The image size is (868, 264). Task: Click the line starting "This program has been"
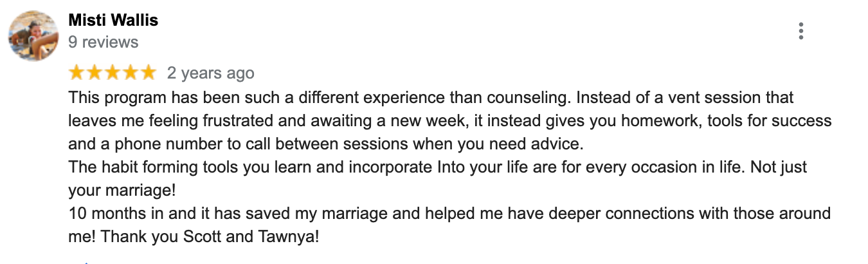431,99
